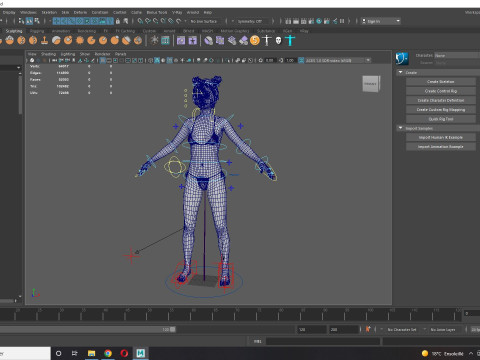The width and height of the screenshot is (480, 360).
Task: Select the Freeze sculpt tool icon
Action: point(154,41)
